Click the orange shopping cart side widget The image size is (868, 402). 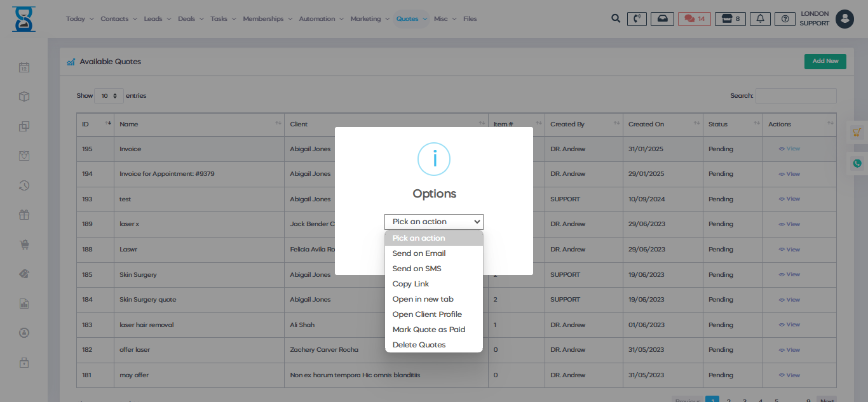[857, 133]
